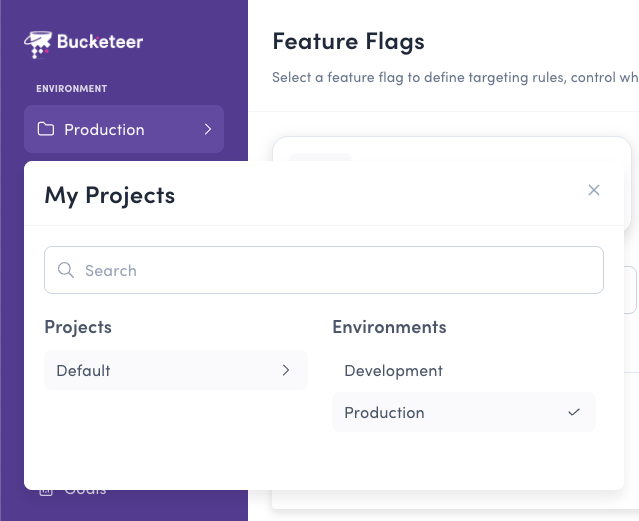Screen dimensions: 639x521
Task: Click the Projects column heading
Action: tap(78, 327)
